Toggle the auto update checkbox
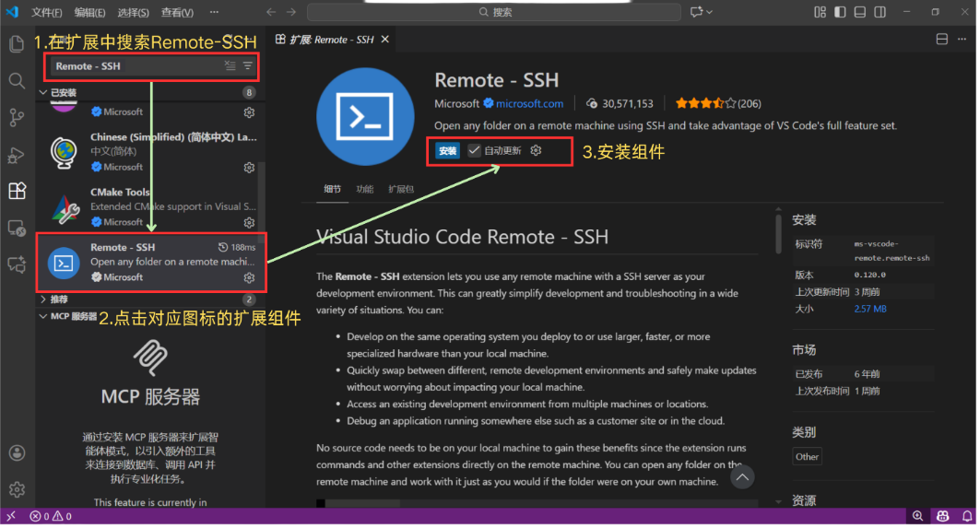The image size is (980, 528). click(475, 150)
